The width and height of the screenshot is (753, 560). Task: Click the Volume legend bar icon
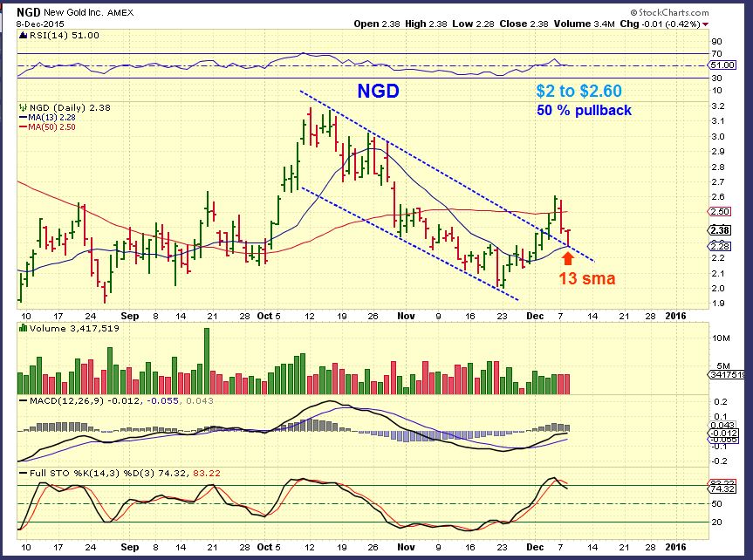tap(23, 328)
